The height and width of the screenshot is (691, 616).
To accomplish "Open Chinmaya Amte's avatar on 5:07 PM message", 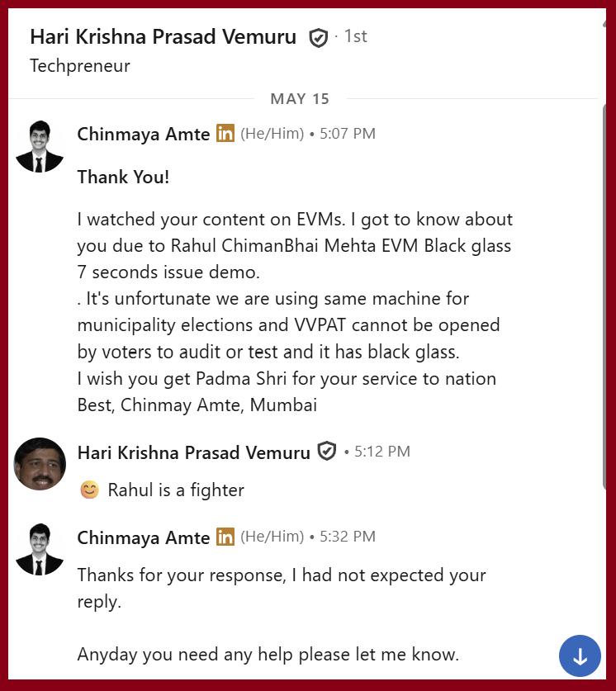I will [x=40, y=146].
